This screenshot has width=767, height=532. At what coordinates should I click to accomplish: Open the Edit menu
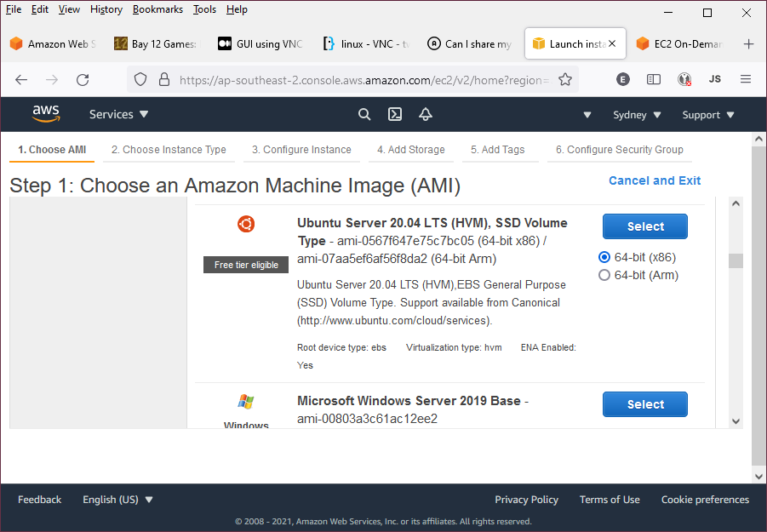point(40,9)
